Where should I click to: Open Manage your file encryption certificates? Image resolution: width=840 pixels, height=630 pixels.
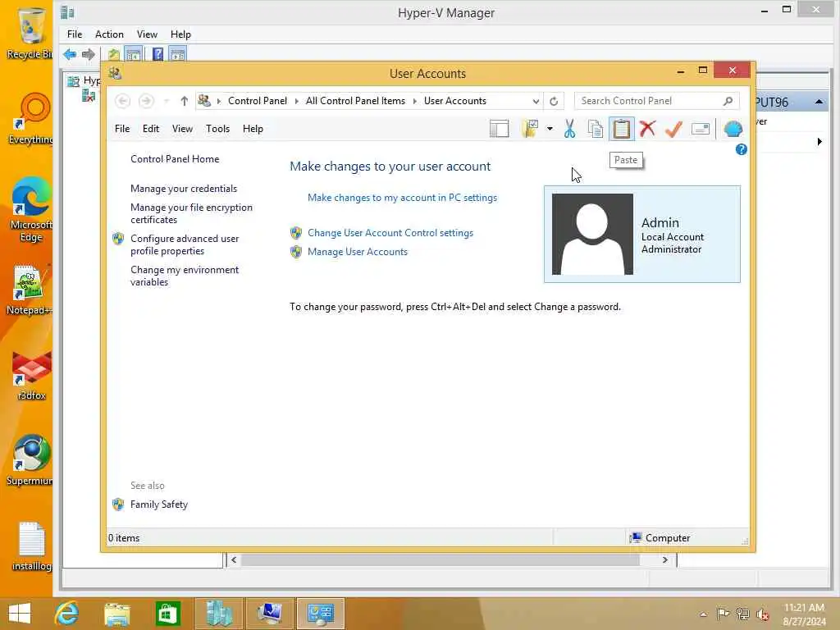(191, 213)
